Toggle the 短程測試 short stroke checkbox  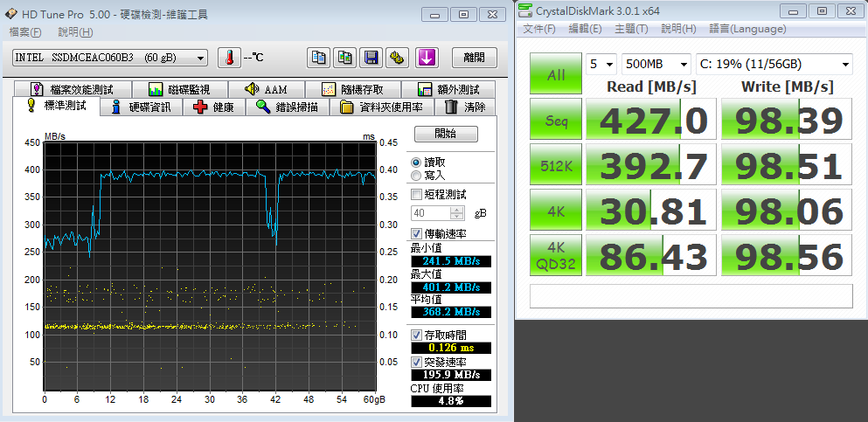[416, 194]
